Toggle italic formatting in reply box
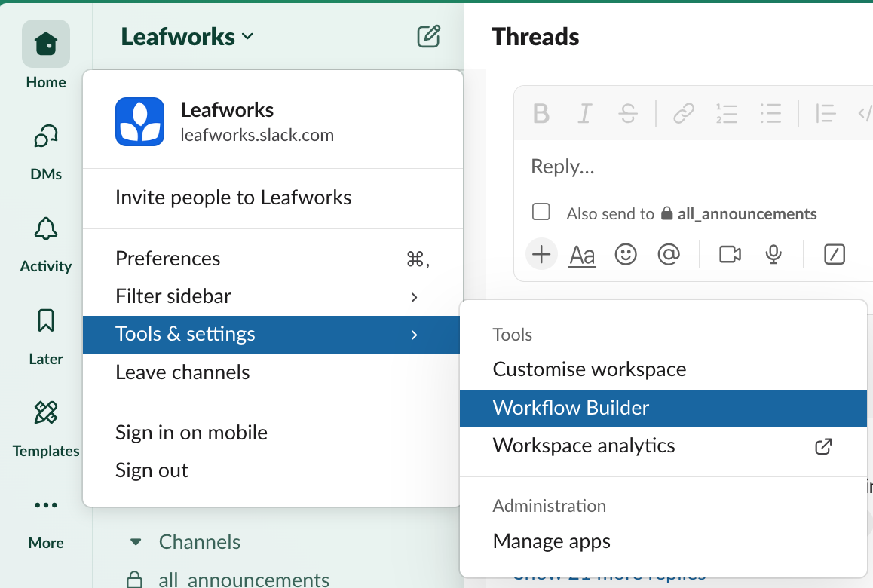Viewport: 873px width, 588px height. point(584,114)
